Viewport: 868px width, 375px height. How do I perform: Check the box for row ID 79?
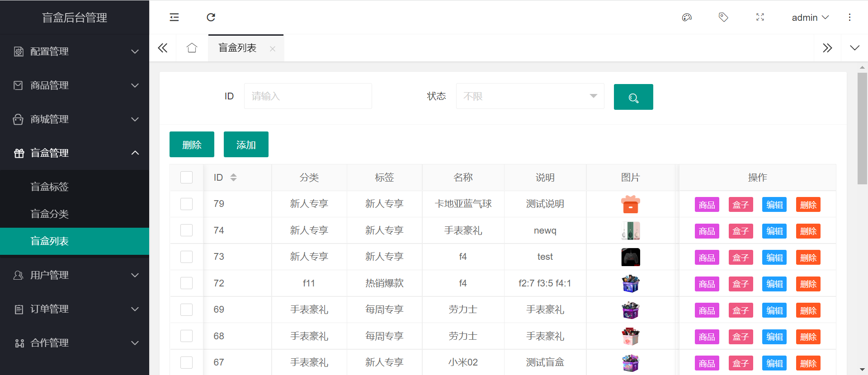[x=186, y=204]
